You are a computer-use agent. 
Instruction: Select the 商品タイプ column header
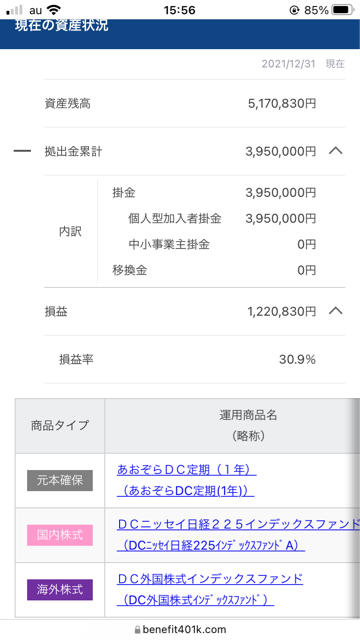pyautogui.click(x=60, y=426)
